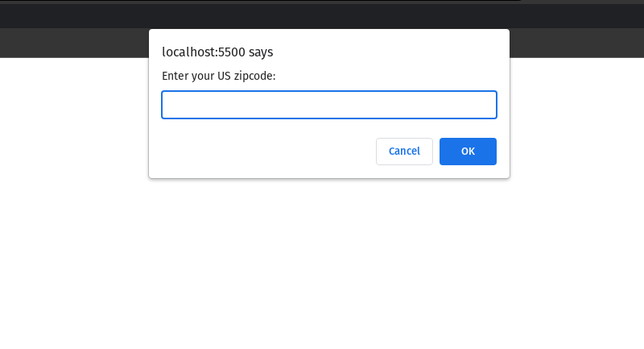Screen dimensions: 644x349
Task: Select the 'localhost:5500 says' dialog title
Action: coord(217,52)
